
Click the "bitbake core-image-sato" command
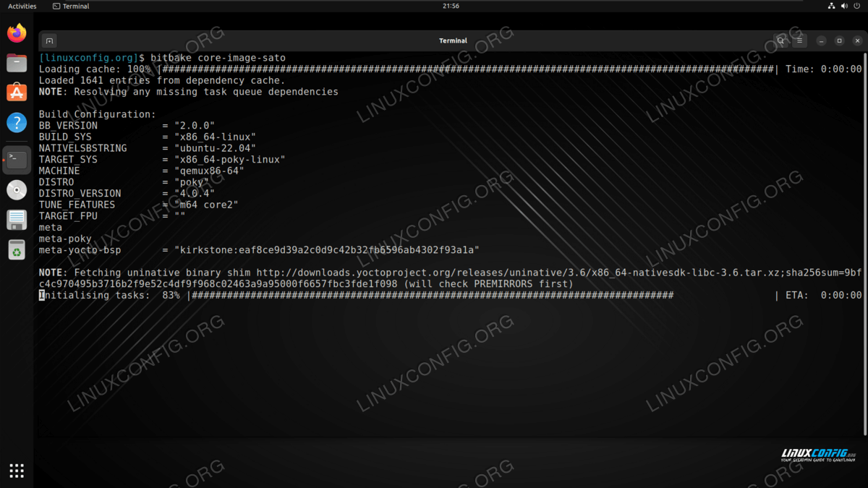click(218, 58)
